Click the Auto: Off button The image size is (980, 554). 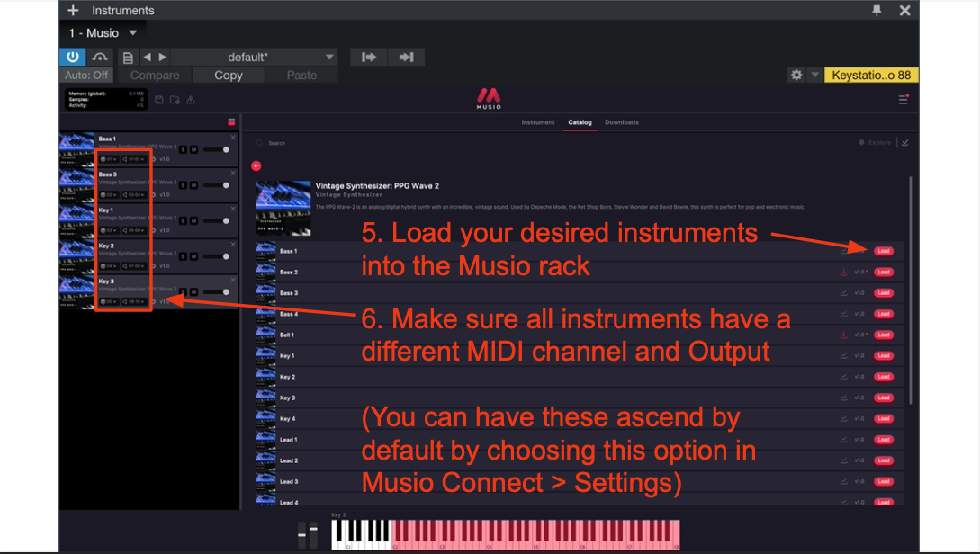(x=86, y=76)
